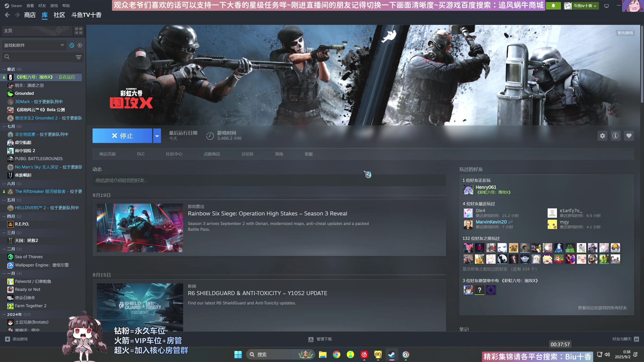Click the forward navigation arrow
The height and width of the screenshot is (362, 644).
point(17,15)
